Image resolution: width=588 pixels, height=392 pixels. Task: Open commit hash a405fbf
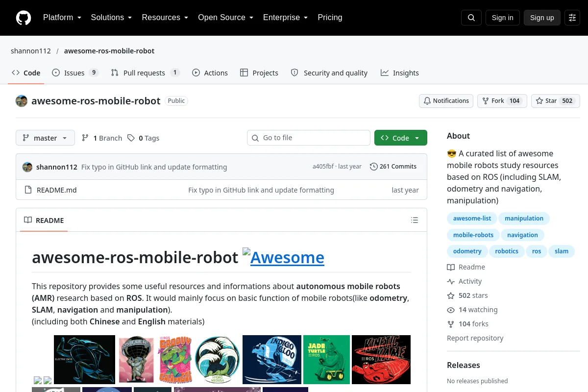pos(323,167)
